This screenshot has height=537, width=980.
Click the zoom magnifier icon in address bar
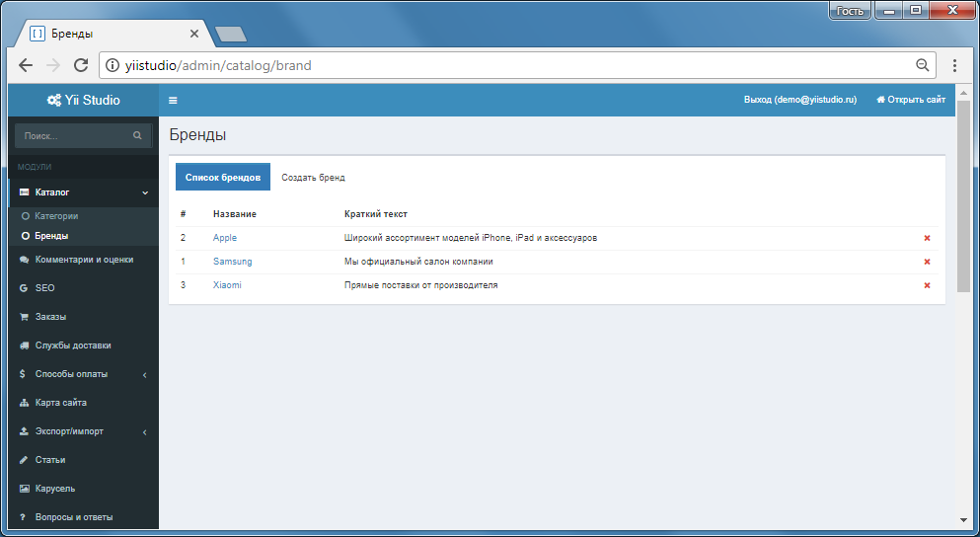point(922,65)
